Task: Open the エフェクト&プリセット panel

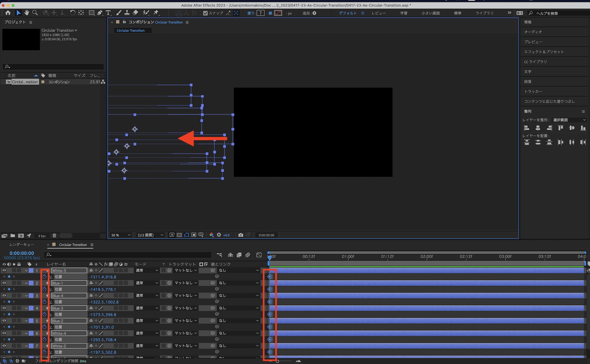Action: (x=544, y=52)
